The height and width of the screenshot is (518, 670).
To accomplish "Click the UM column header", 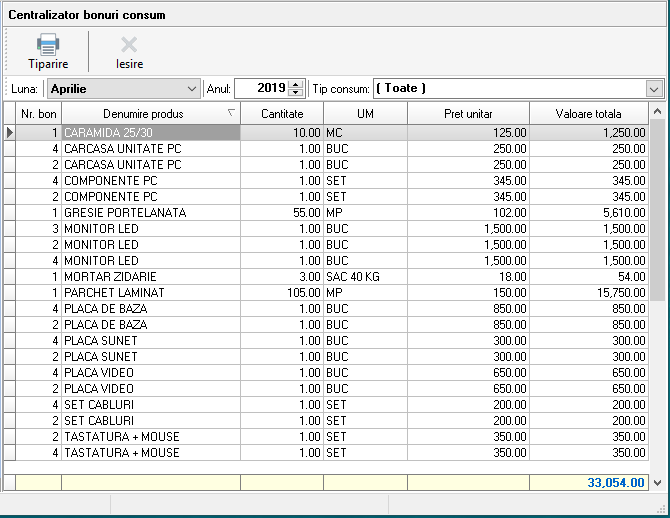I will [364, 114].
